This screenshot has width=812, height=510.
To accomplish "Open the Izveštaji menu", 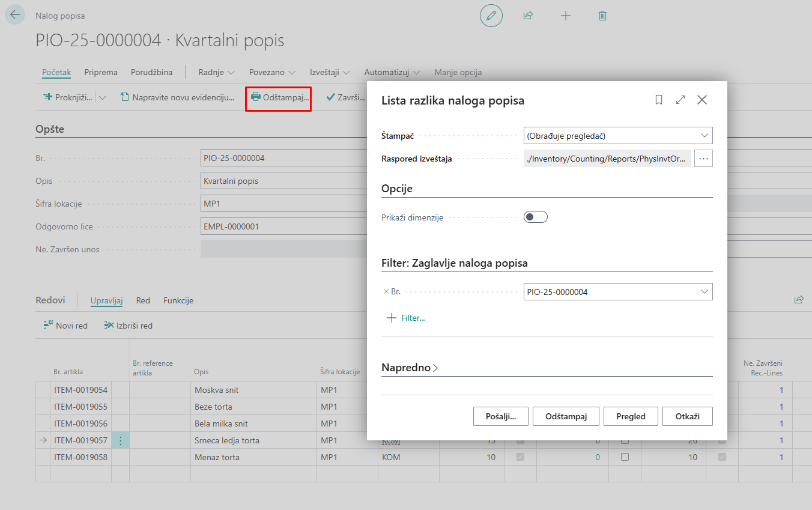I will click(x=329, y=72).
